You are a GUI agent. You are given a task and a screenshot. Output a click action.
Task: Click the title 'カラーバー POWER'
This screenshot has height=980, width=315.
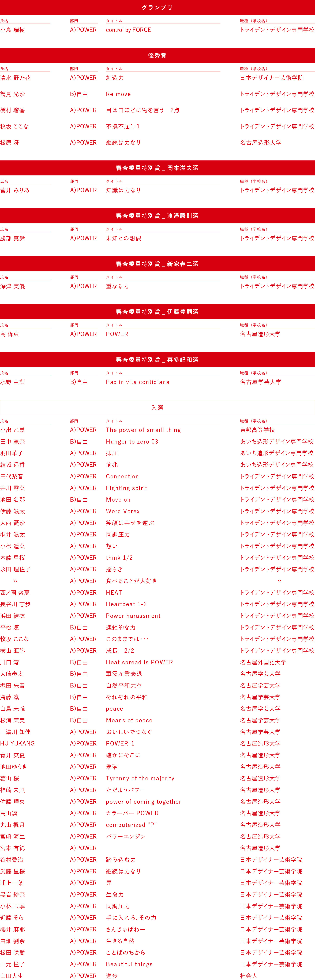132,813
